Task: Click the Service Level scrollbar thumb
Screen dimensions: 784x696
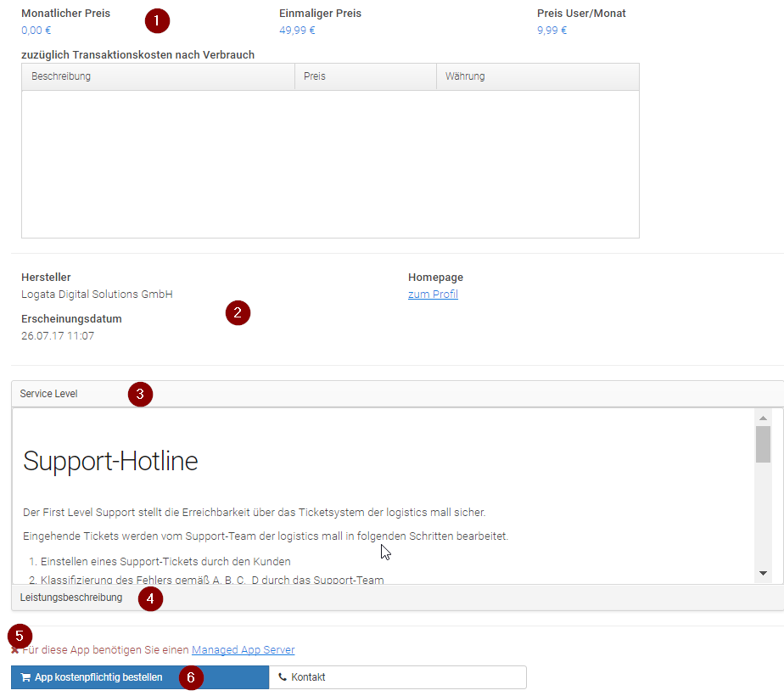Action: click(x=763, y=445)
